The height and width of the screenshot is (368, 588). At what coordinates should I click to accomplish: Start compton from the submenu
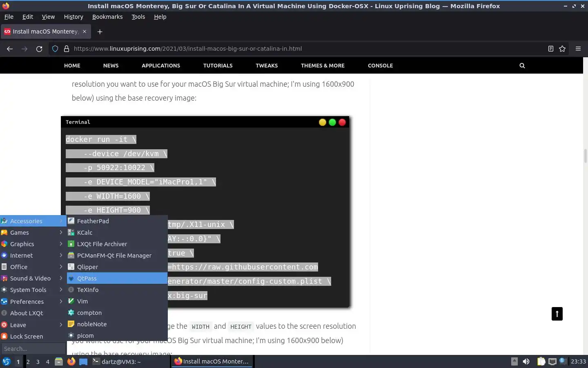pyautogui.click(x=117, y=312)
